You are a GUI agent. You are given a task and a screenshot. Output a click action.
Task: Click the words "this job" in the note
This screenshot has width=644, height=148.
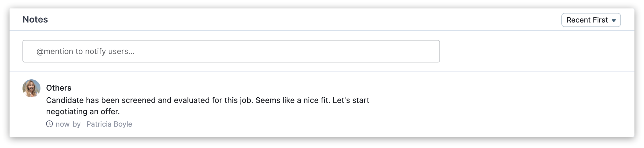pyautogui.click(x=239, y=100)
